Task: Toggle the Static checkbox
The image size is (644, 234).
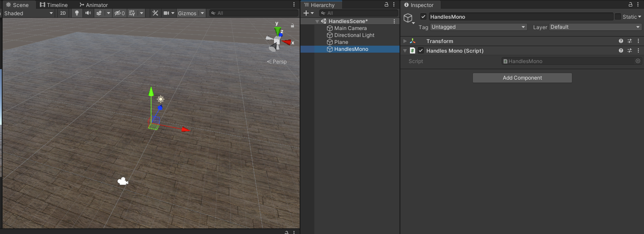Action: coord(618,17)
